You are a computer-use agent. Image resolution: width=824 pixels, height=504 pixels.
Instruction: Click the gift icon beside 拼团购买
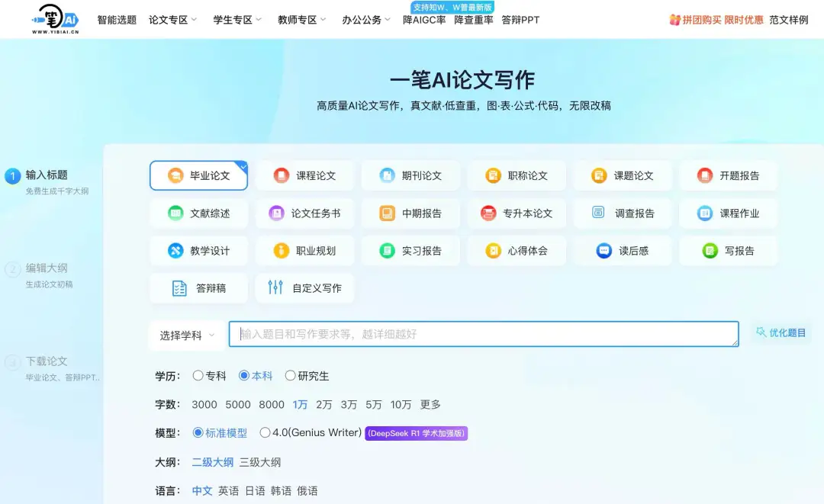tap(674, 20)
